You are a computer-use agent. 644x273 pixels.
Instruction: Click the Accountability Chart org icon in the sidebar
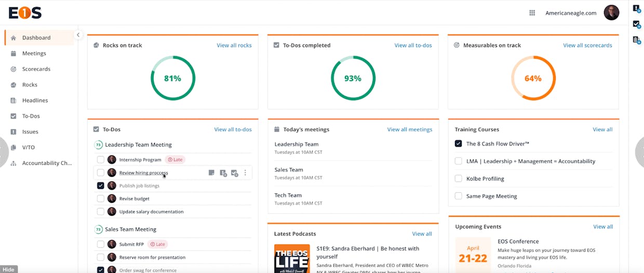click(x=14, y=163)
